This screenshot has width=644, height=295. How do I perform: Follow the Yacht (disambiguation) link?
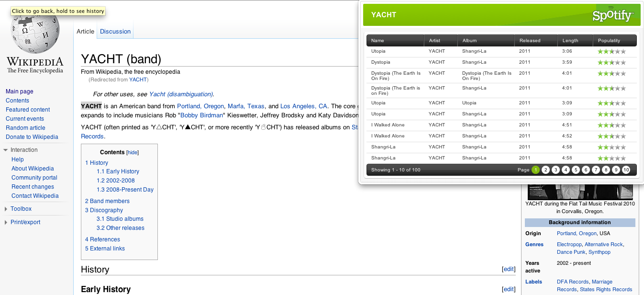tap(181, 94)
